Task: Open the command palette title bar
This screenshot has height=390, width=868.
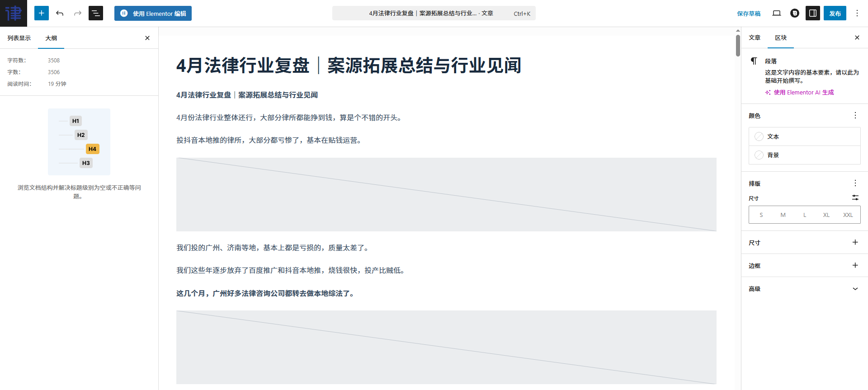Action: (434, 13)
